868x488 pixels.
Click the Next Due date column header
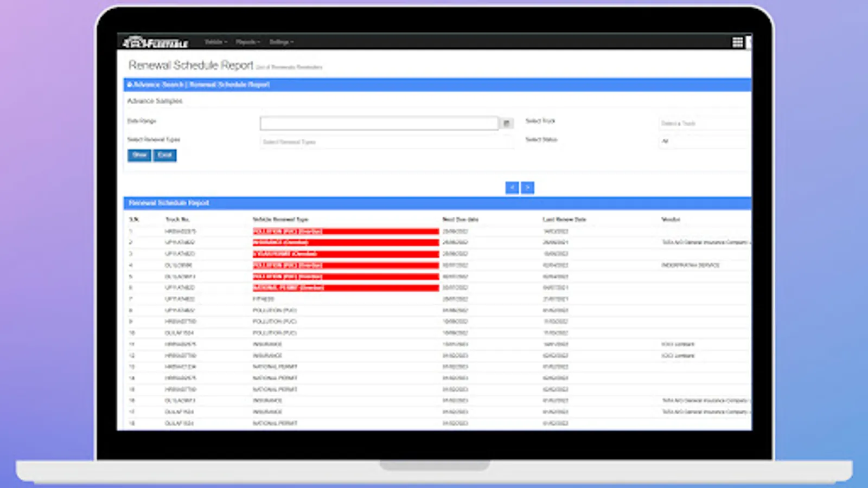[461, 220]
